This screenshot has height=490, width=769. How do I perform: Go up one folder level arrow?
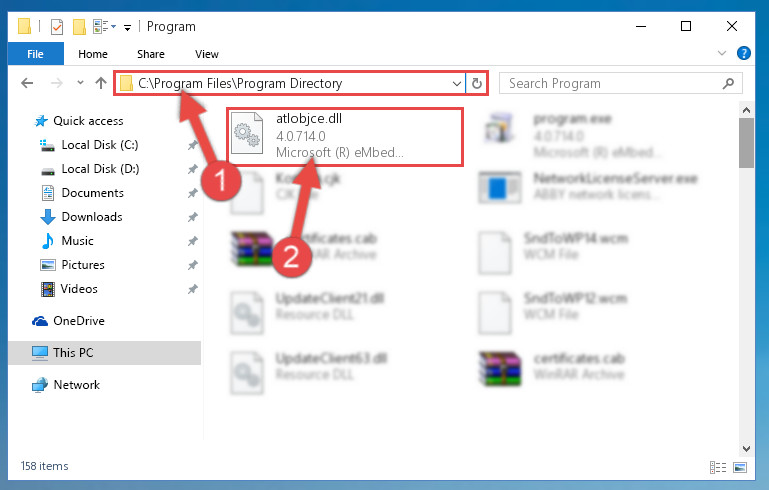[101, 83]
